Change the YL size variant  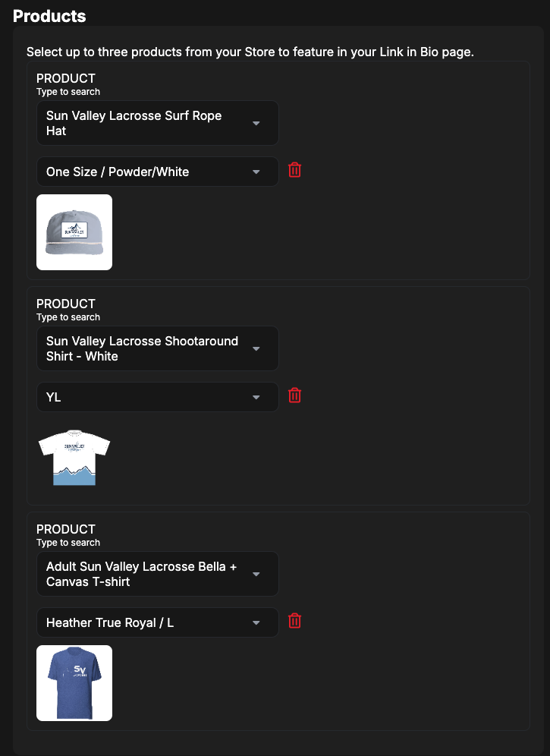pyautogui.click(x=158, y=397)
